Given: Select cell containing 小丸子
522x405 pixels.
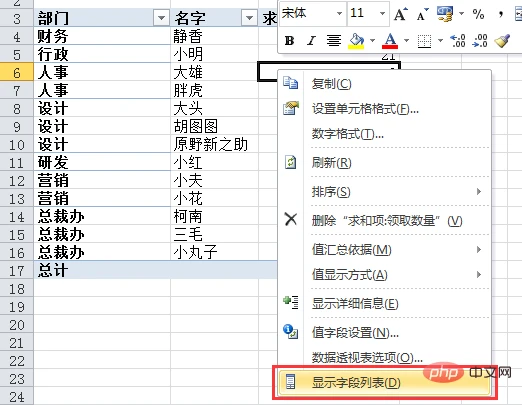Looking at the screenshot, I should pyautogui.click(x=214, y=252).
